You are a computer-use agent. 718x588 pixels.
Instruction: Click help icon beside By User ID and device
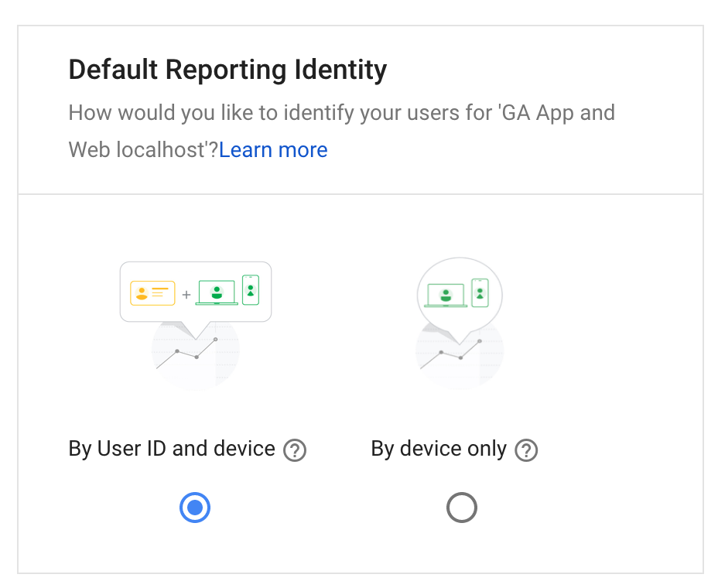295,450
